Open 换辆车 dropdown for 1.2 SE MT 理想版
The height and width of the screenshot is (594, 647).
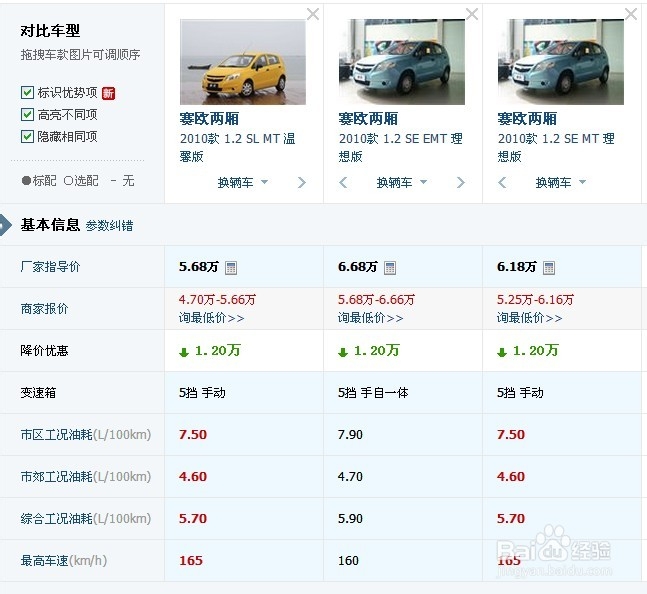pyautogui.click(x=561, y=182)
